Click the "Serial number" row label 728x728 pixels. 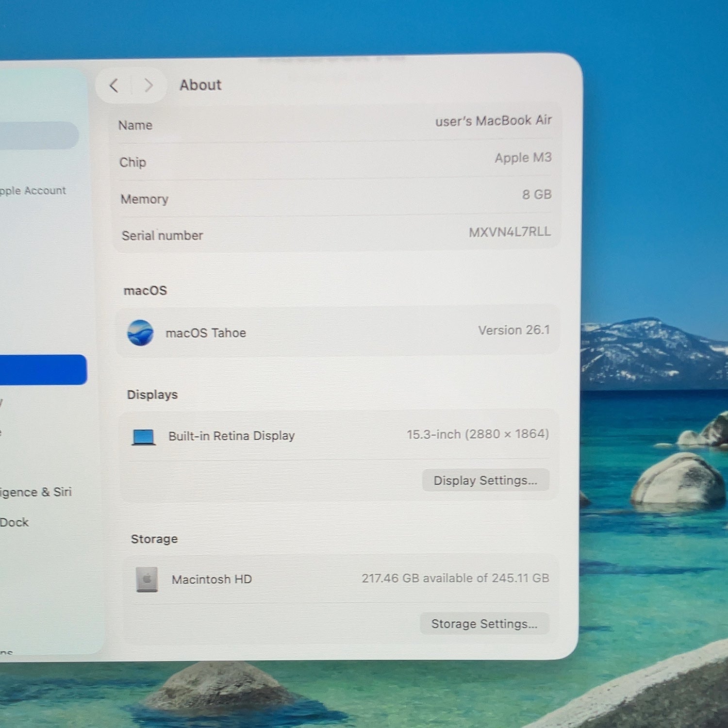click(x=162, y=235)
